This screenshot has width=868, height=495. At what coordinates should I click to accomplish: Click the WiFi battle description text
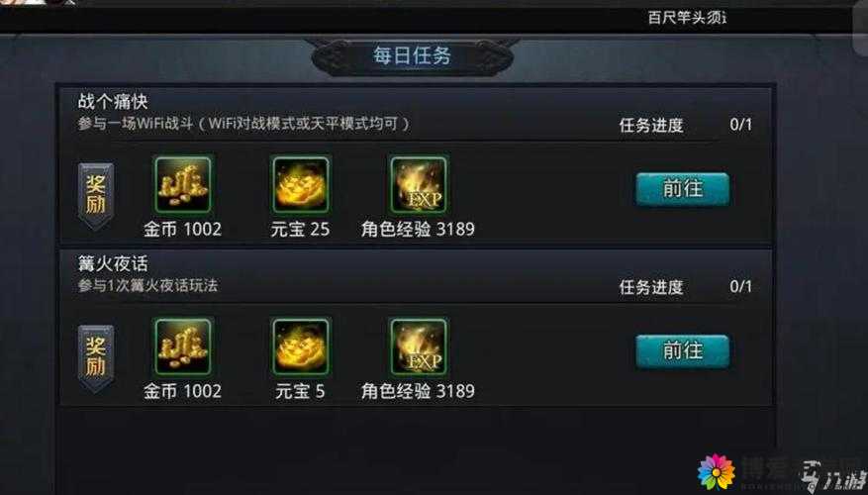tap(244, 123)
